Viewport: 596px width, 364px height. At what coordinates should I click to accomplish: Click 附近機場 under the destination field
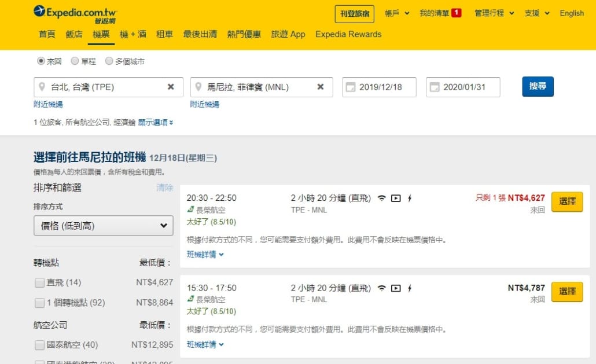204,104
